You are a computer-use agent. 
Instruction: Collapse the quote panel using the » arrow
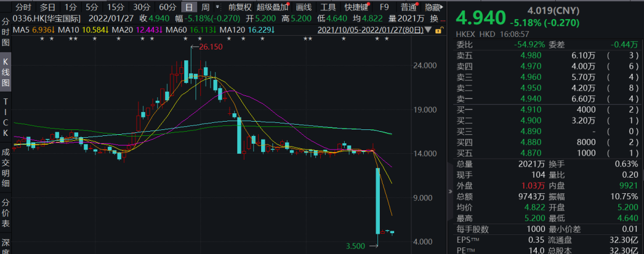point(451,192)
